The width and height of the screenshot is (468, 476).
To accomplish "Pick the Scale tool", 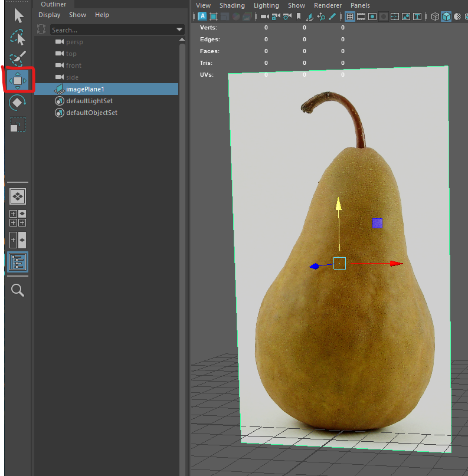I will click(18, 124).
